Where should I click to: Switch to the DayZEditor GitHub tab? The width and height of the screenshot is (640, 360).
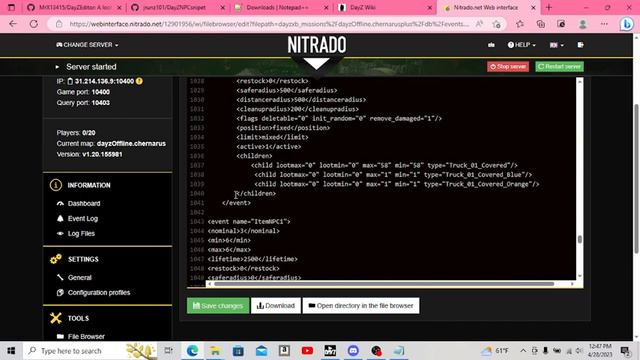point(74,7)
